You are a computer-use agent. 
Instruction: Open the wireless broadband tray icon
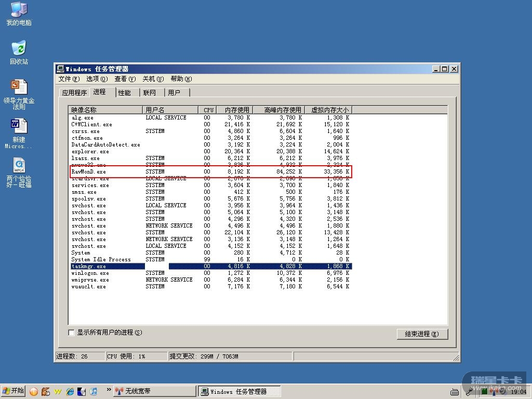[x=493, y=392]
